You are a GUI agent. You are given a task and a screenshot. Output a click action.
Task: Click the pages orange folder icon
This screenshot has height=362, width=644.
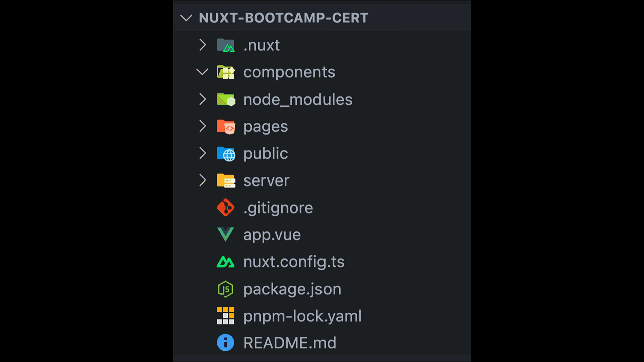pyautogui.click(x=226, y=127)
